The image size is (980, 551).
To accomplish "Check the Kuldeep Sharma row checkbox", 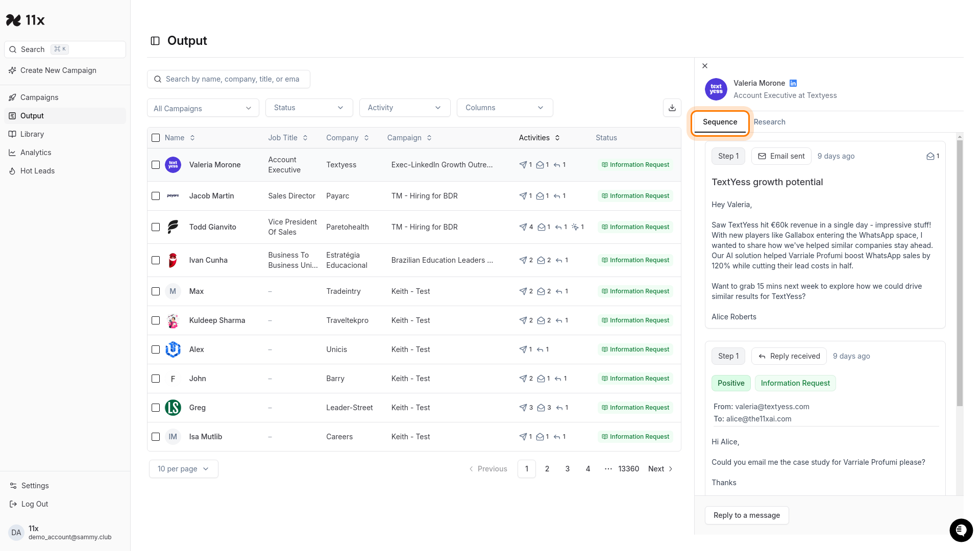I will coord(156,320).
